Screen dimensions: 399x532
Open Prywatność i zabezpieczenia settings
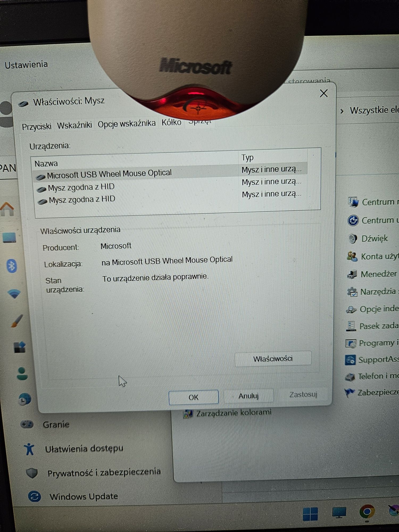[104, 472]
